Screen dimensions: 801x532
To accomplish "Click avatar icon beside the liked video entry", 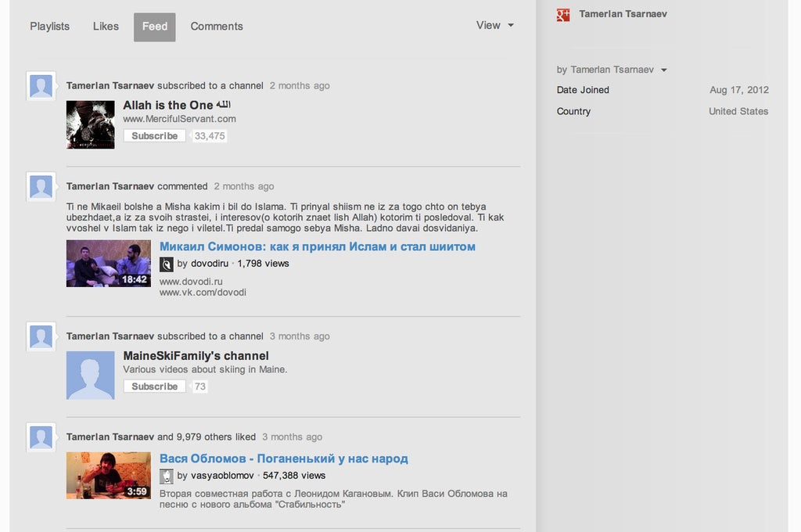I will pos(41,437).
